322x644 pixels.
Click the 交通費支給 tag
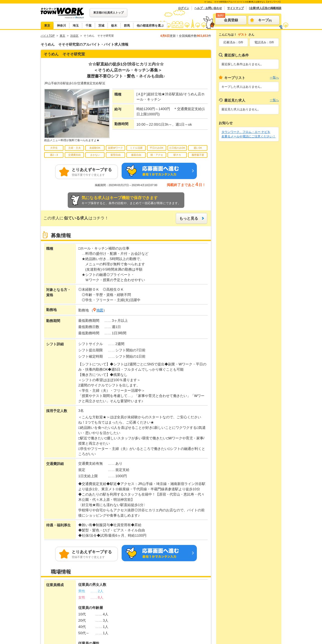(74, 155)
